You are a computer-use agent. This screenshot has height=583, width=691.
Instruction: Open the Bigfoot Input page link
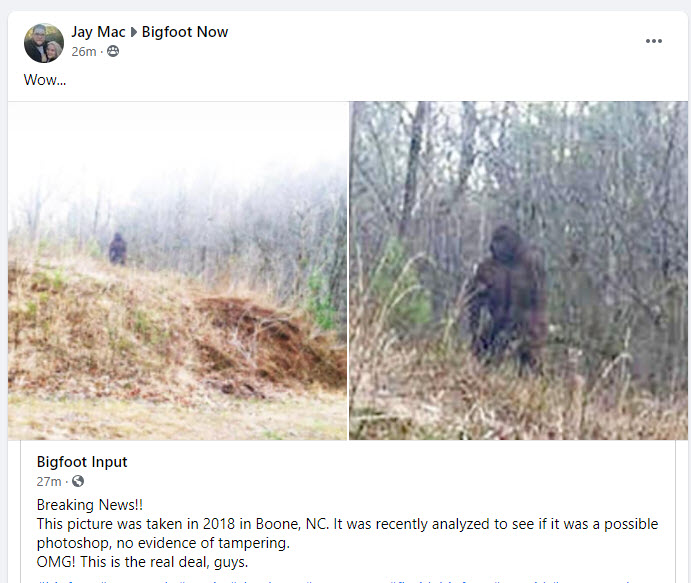pos(82,462)
